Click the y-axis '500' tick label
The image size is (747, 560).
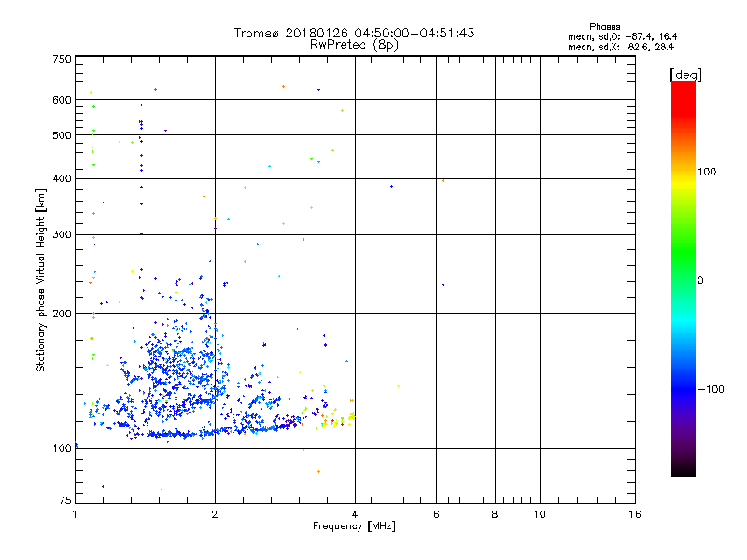point(62,135)
